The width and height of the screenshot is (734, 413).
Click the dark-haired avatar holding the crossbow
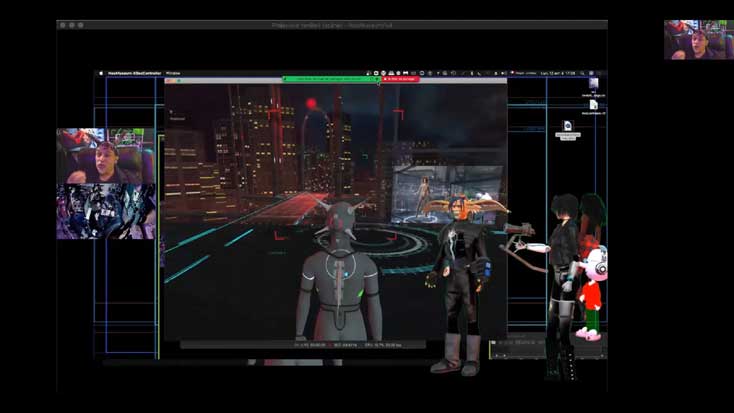point(561,270)
